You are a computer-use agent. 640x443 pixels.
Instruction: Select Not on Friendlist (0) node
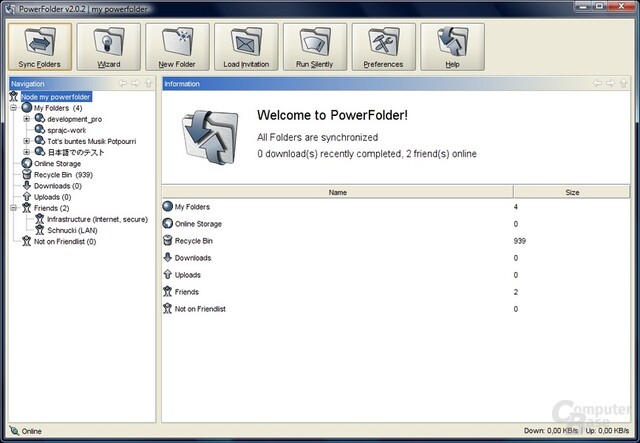65,241
